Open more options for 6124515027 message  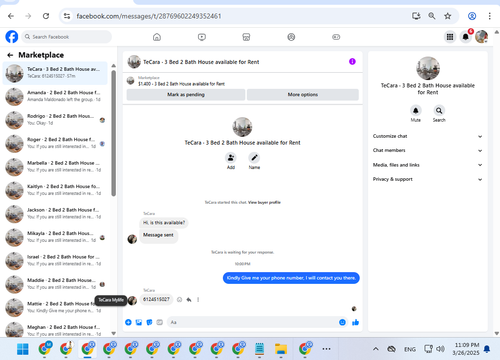tap(198, 300)
